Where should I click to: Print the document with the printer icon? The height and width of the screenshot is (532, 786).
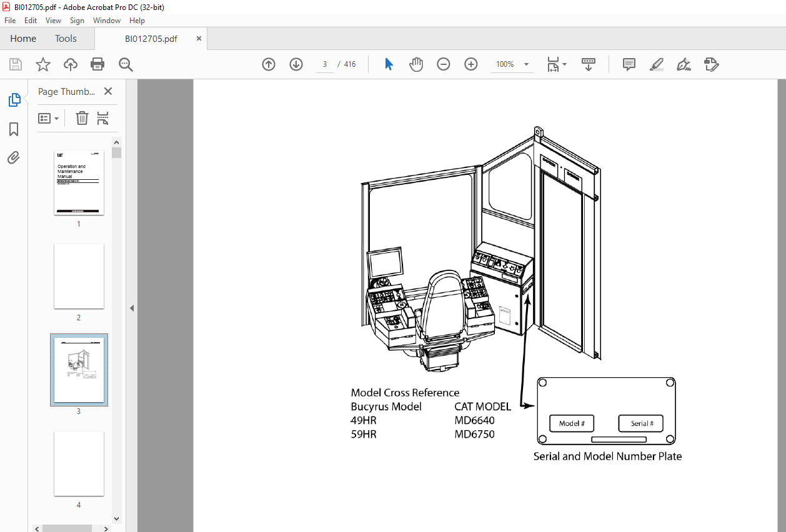pos(97,64)
